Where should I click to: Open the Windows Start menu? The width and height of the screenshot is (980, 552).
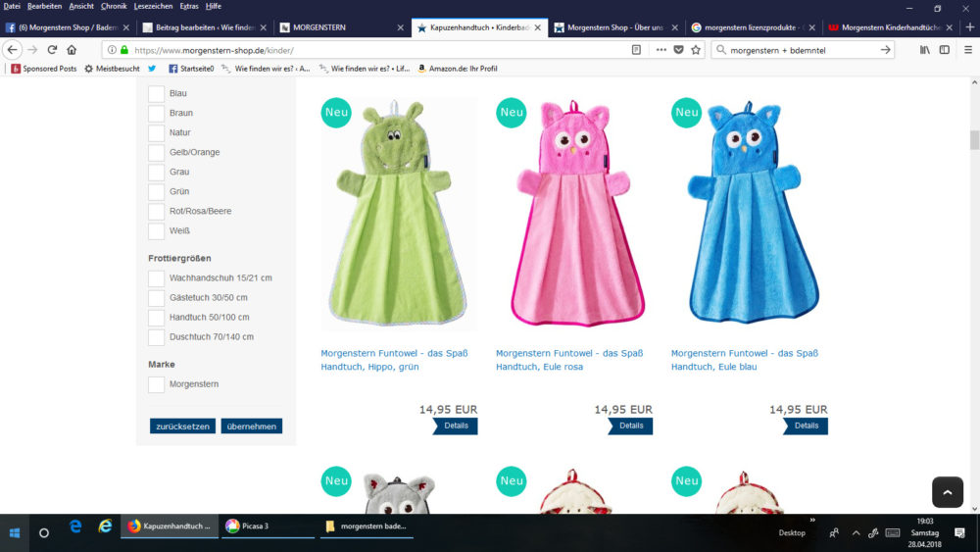tap(15, 533)
